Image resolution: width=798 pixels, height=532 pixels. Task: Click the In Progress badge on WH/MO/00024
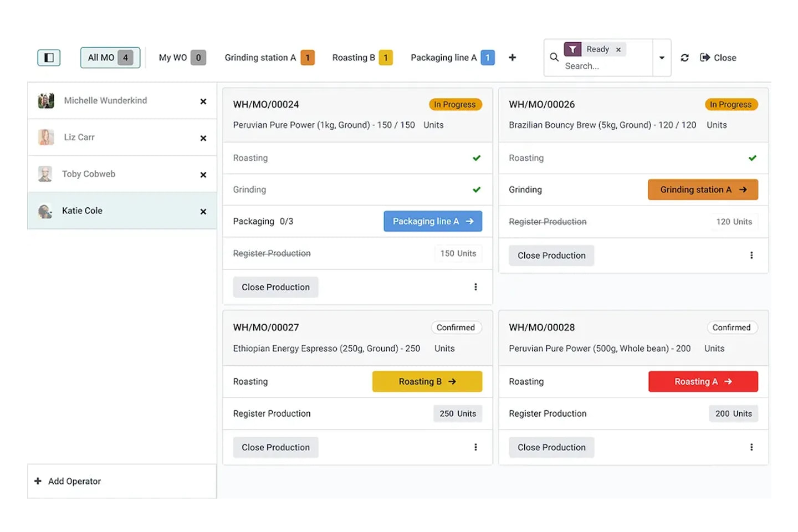point(455,104)
